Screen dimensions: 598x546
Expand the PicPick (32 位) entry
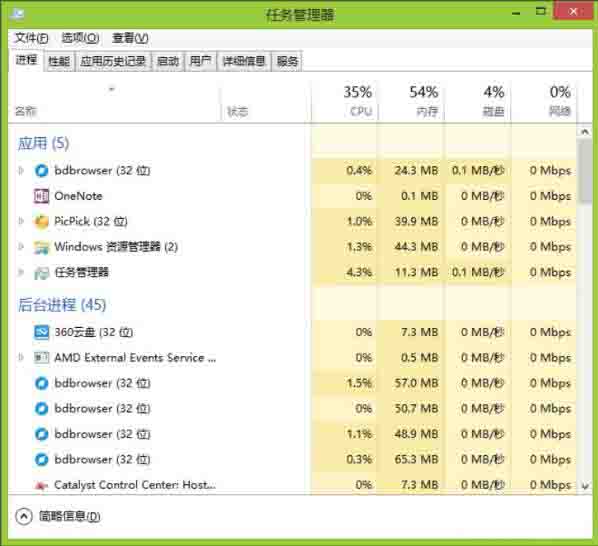(21, 221)
